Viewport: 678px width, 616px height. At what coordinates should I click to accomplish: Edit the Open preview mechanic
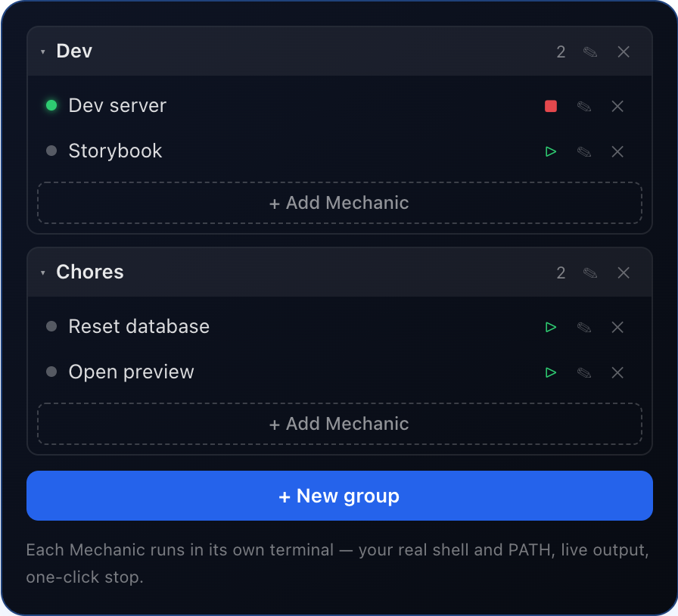pyautogui.click(x=584, y=372)
